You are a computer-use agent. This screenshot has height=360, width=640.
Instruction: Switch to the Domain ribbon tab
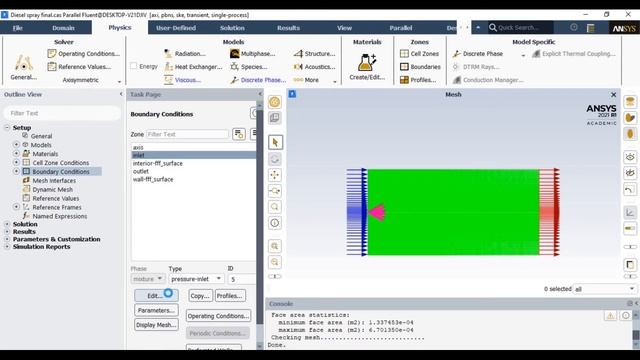tap(63, 28)
